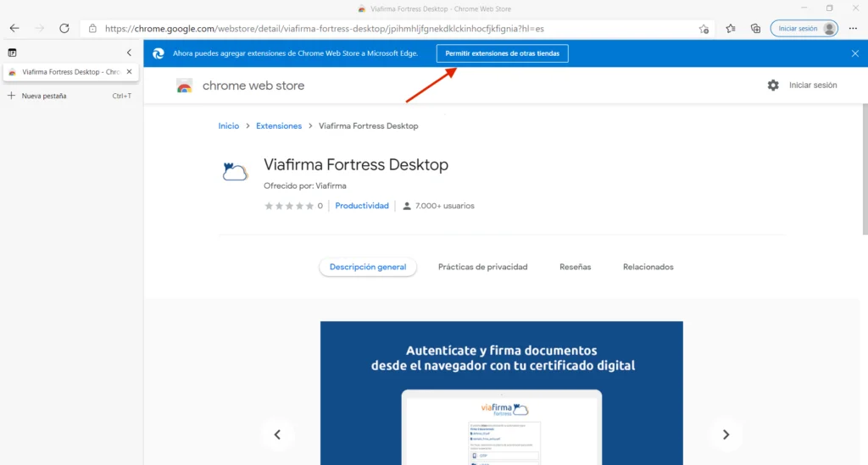Add this page to favorites star icon
Image resolution: width=868 pixels, height=465 pixels.
click(x=704, y=29)
